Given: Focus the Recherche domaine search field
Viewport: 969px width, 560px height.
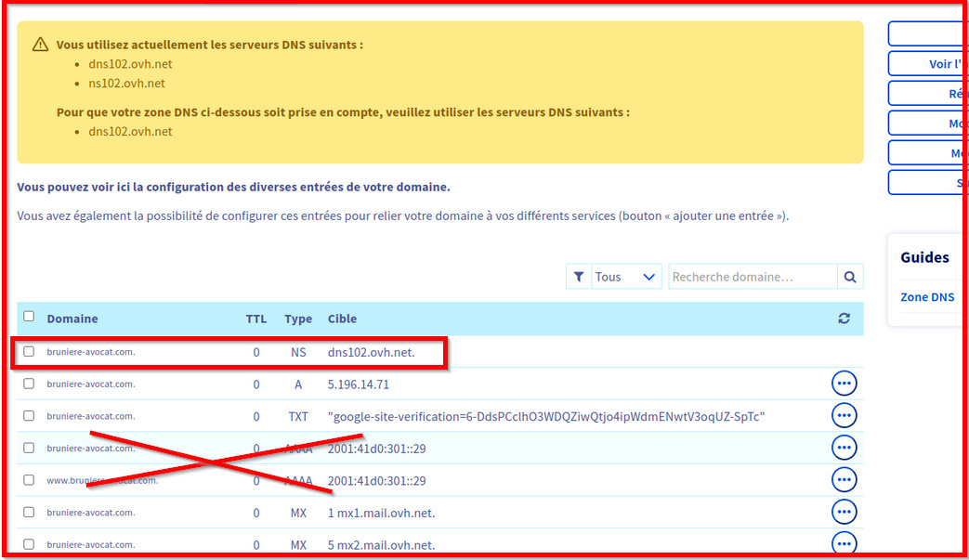Looking at the screenshot, I should click(x=753, y=277).
